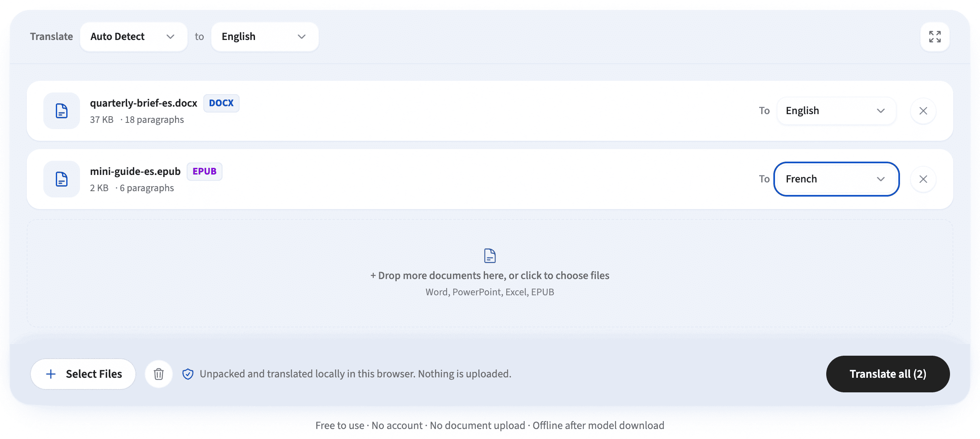Remove mini-guide-es.epub from the list

[x=923, y=179]
